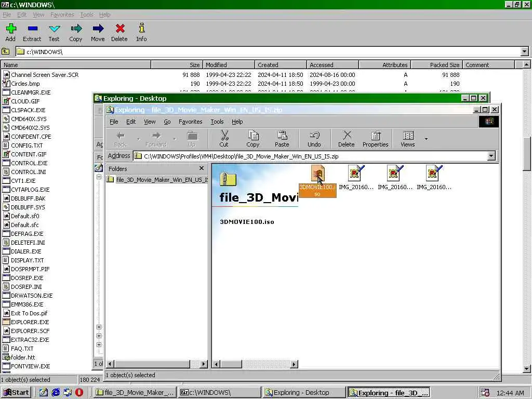Click the Show Desktop quick launch icon
This screenshot has width=532, height=399.
coord(44,392)
